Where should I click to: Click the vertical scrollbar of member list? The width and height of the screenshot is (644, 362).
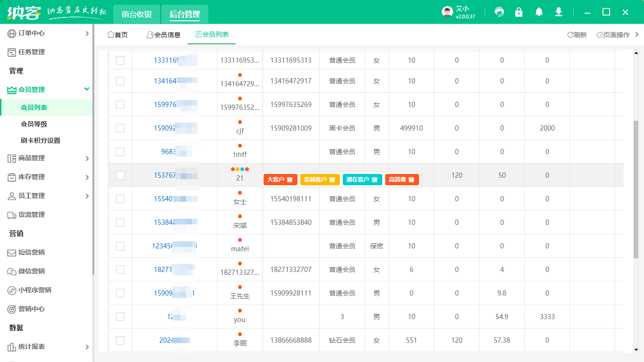636,189
